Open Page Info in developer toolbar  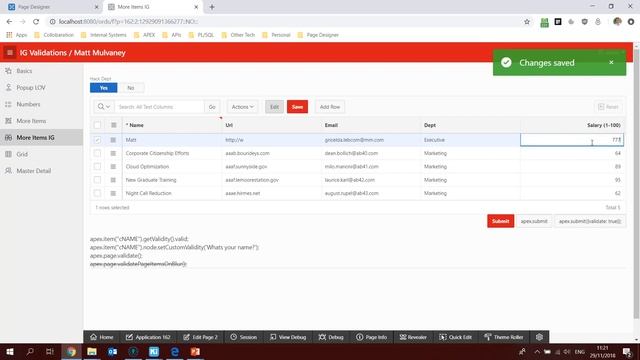371,337
